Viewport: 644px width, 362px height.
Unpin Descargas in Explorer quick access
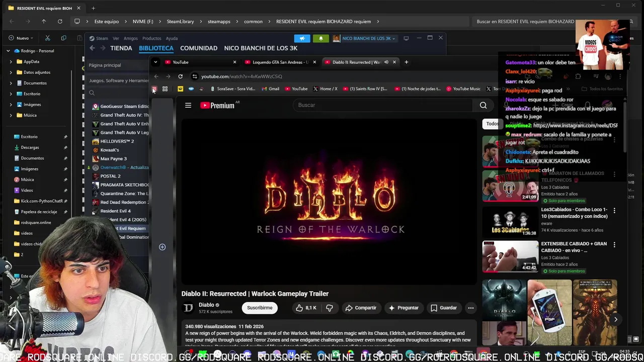[65, 147]
